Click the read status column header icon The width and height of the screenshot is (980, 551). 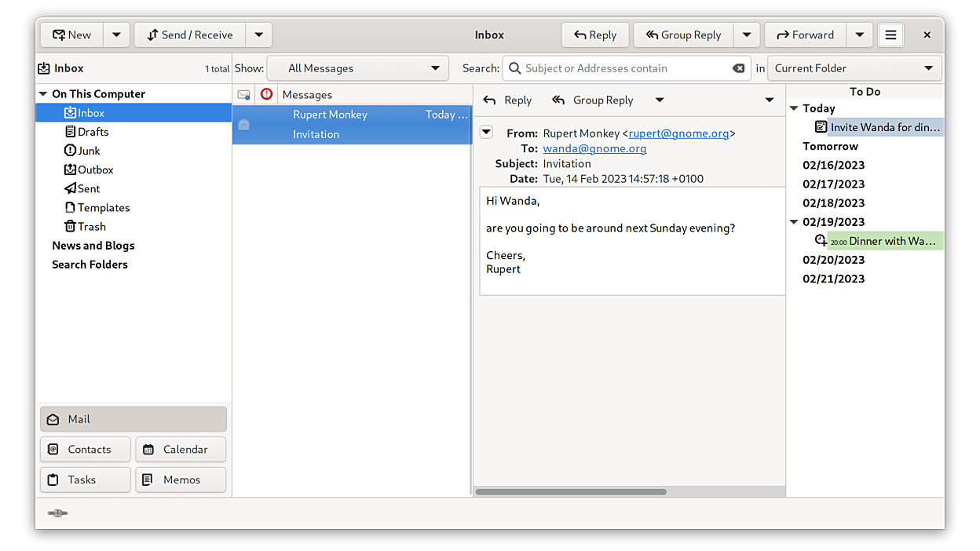tap(243, 95)
